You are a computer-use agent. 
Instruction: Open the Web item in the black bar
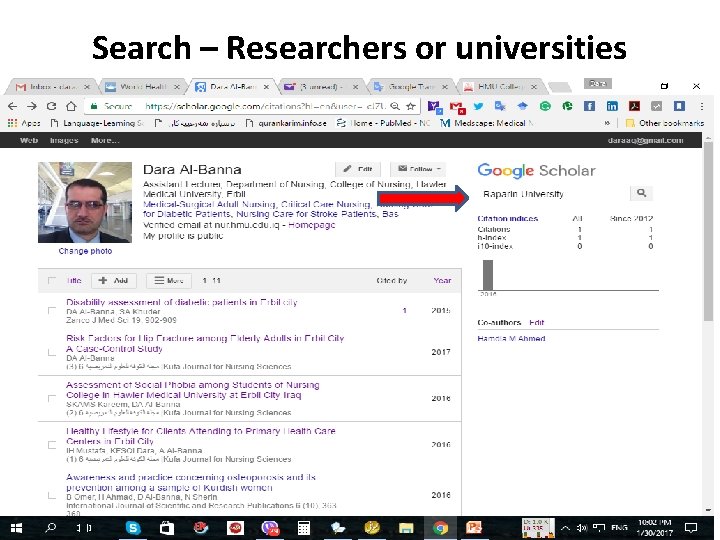click(x=29, y=141)
